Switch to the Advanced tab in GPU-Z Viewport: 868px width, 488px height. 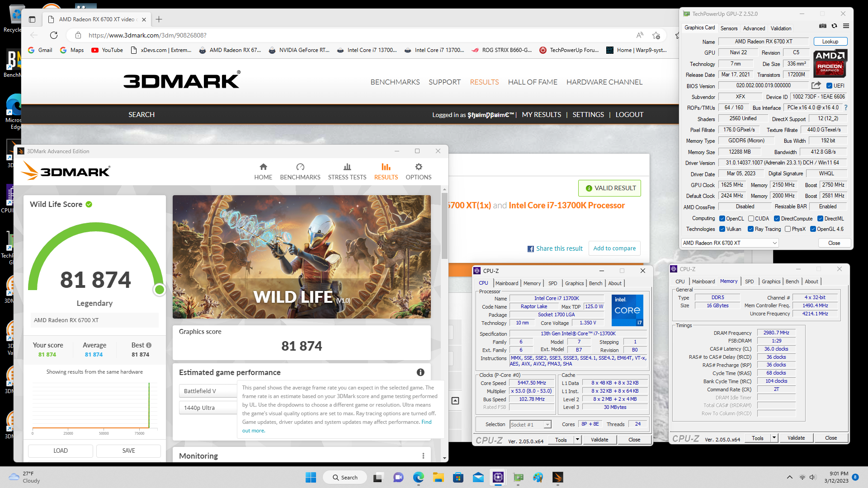coord(754,28)
